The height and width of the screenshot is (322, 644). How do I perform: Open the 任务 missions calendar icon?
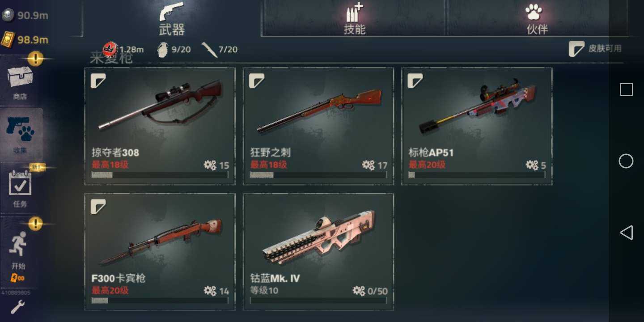[x=20, y=184]
